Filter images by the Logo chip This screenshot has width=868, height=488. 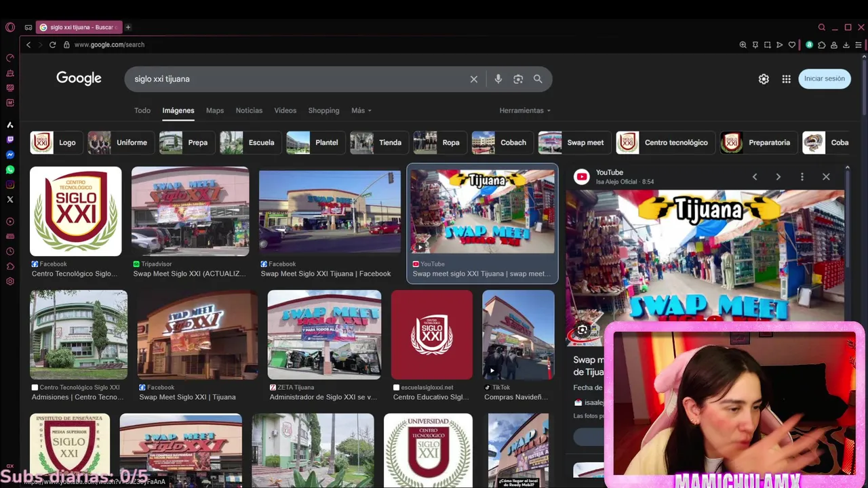(x=56, y=142)
